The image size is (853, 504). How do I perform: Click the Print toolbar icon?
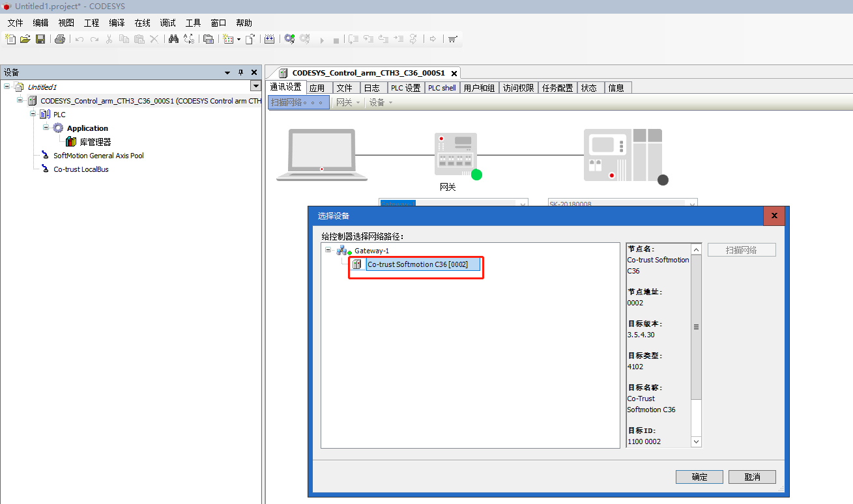[60, 39]
